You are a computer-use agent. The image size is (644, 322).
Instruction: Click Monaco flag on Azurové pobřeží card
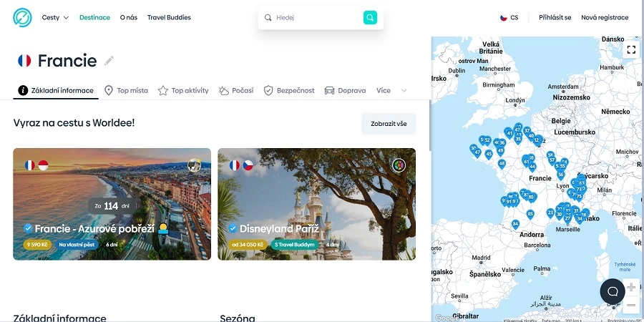pyautogui.click(x=43, y=165)
